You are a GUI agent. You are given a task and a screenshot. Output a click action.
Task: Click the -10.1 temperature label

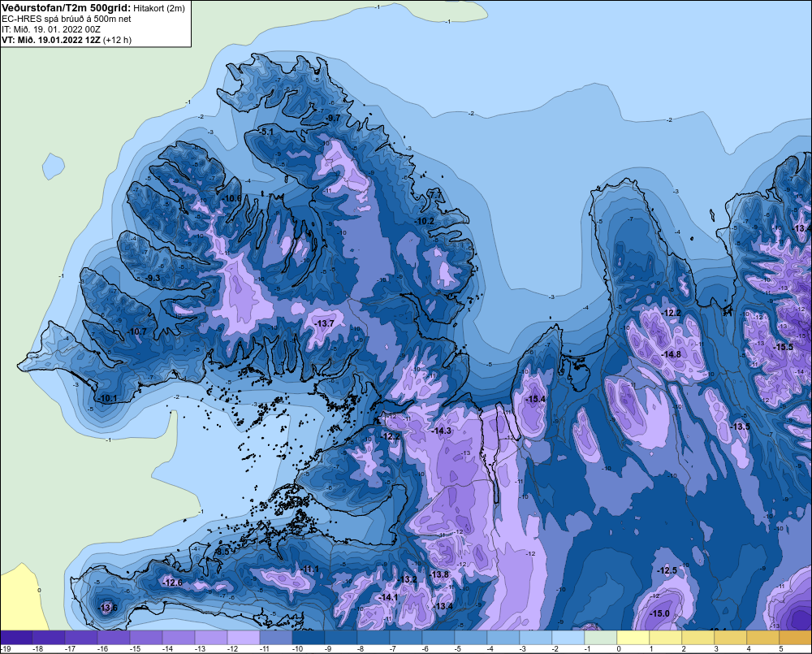click(x=108, y=399)
